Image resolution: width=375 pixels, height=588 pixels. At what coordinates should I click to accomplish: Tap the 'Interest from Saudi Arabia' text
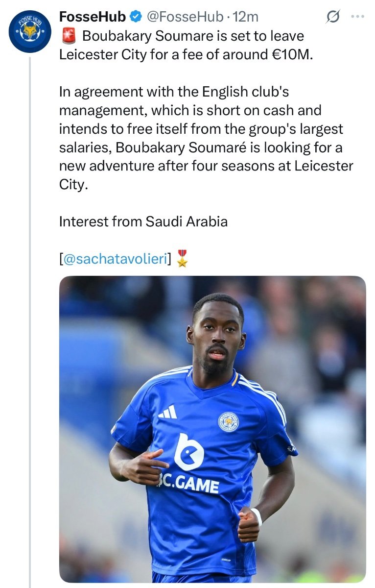[143, 221]
